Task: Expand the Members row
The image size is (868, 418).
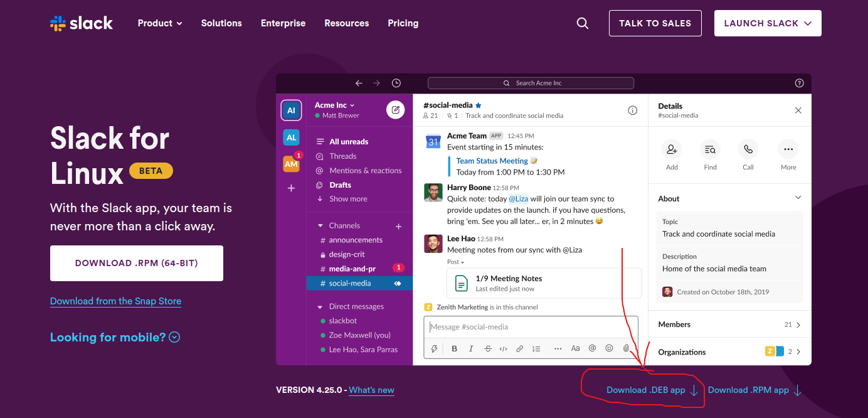Action: (731, 324)
